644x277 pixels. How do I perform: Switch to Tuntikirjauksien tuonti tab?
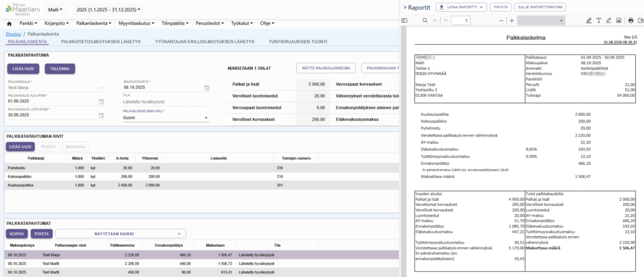coord(297,42)
